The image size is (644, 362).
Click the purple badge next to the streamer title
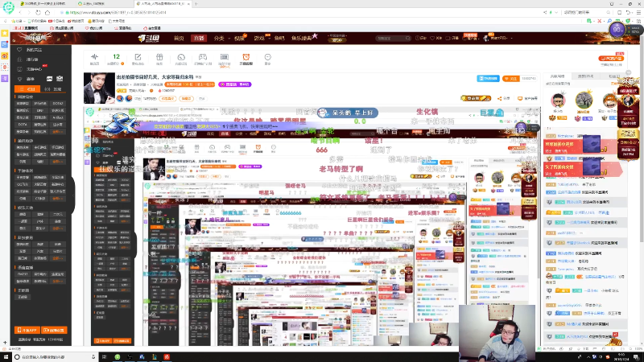(x=235, y=84)
